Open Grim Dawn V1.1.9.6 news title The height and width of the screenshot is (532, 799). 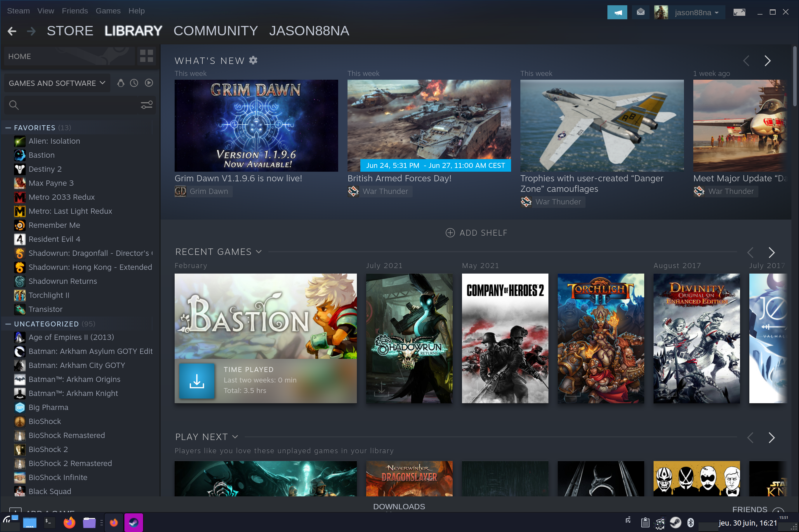coord(238,178)
